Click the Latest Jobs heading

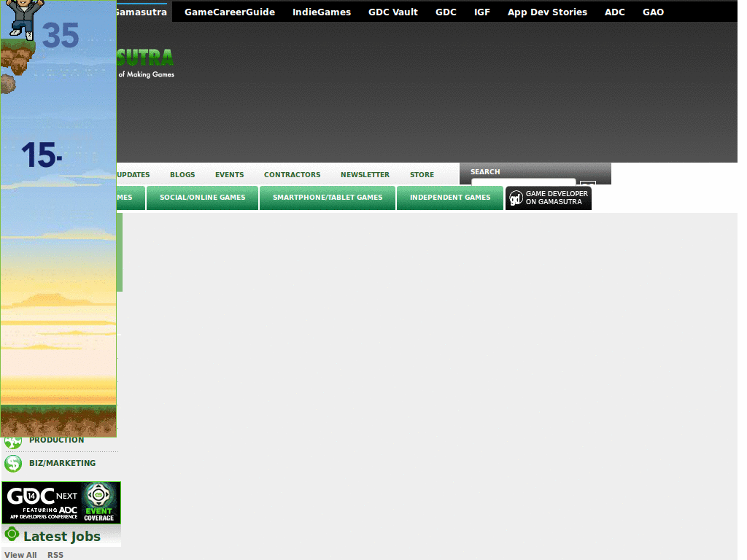[62, 536]
